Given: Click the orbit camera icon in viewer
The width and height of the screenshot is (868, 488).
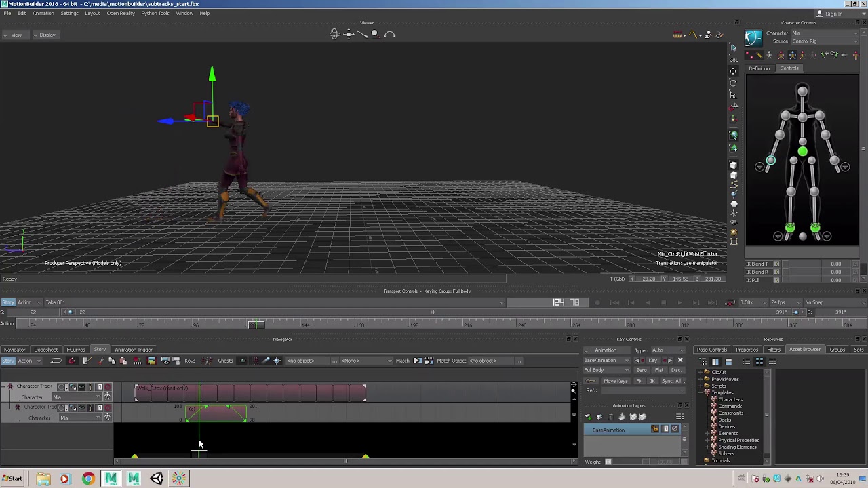Looking at the screenshot, I should tap(334, 34).
